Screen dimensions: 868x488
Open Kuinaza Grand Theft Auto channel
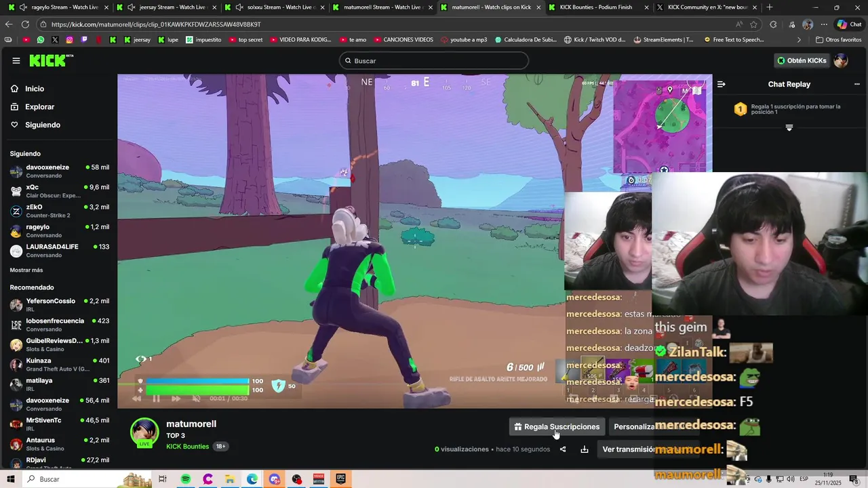pos(59,364)
